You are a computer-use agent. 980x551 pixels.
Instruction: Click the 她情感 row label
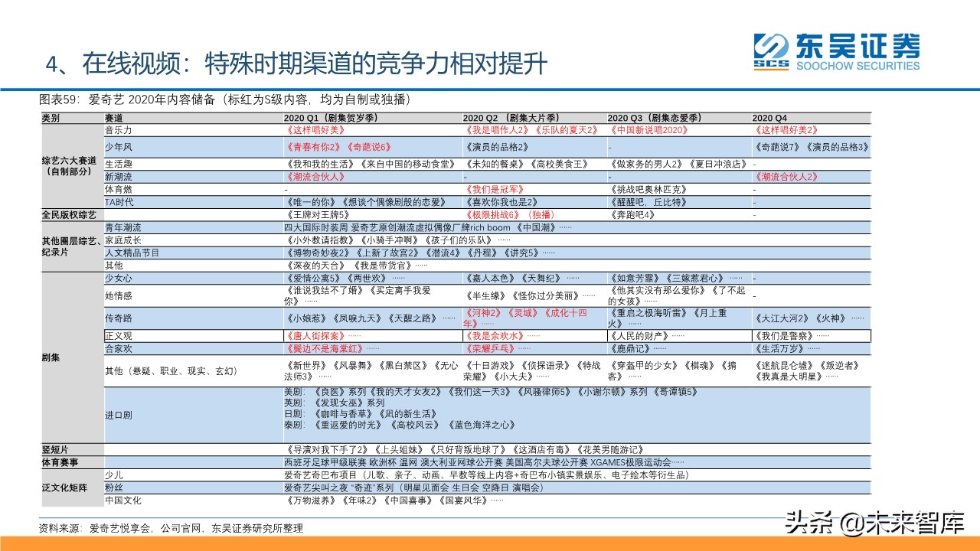coord(118,295)
